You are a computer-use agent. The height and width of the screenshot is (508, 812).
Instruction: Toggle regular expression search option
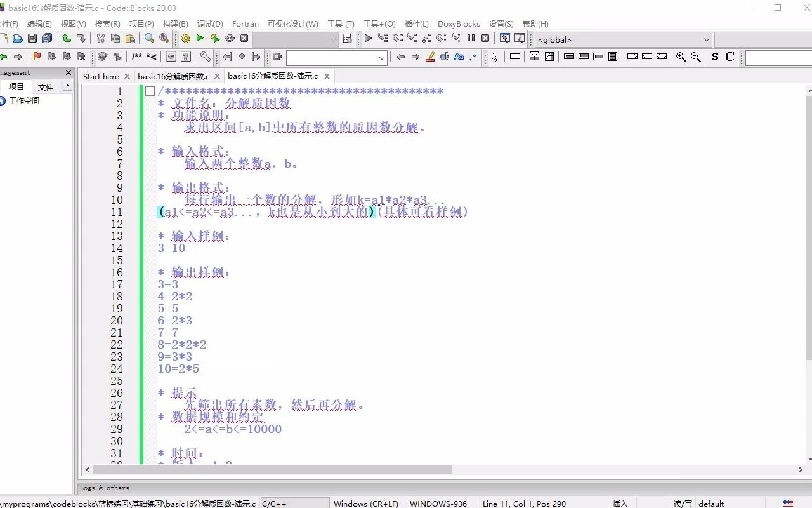474,57
